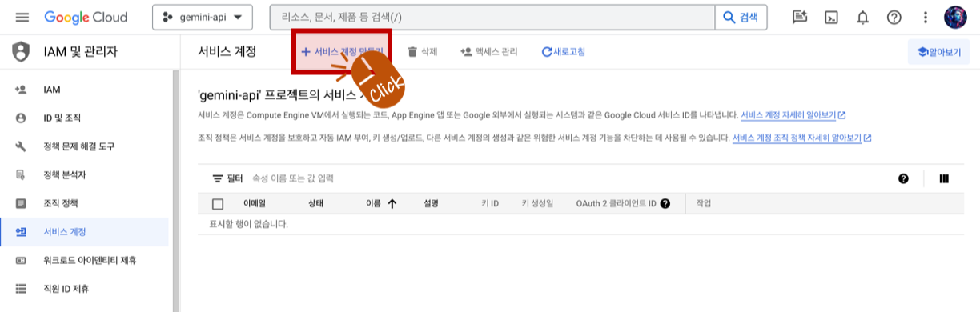Screen dimensions: 980x312
Task: Click the 설명 column header
Action: (x=431, y=204)
